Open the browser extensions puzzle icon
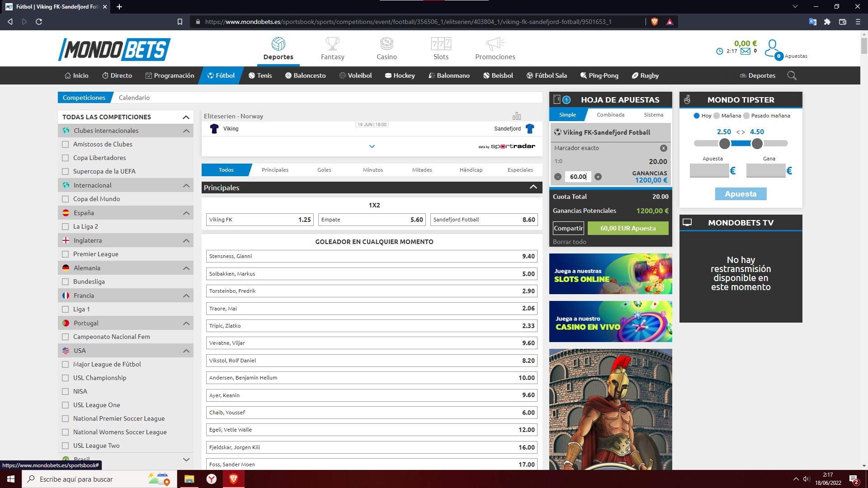Screen dimensions: 868x488 [827, 22]
